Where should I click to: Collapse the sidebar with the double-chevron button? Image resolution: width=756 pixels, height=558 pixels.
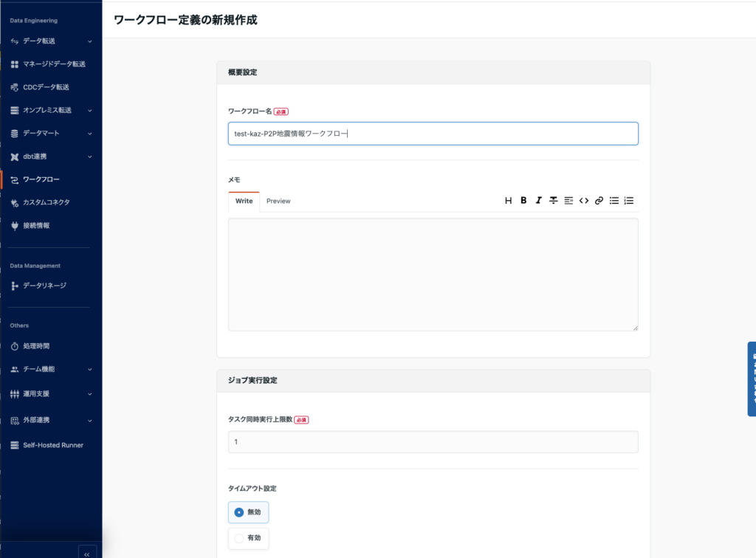coord(86,554)
